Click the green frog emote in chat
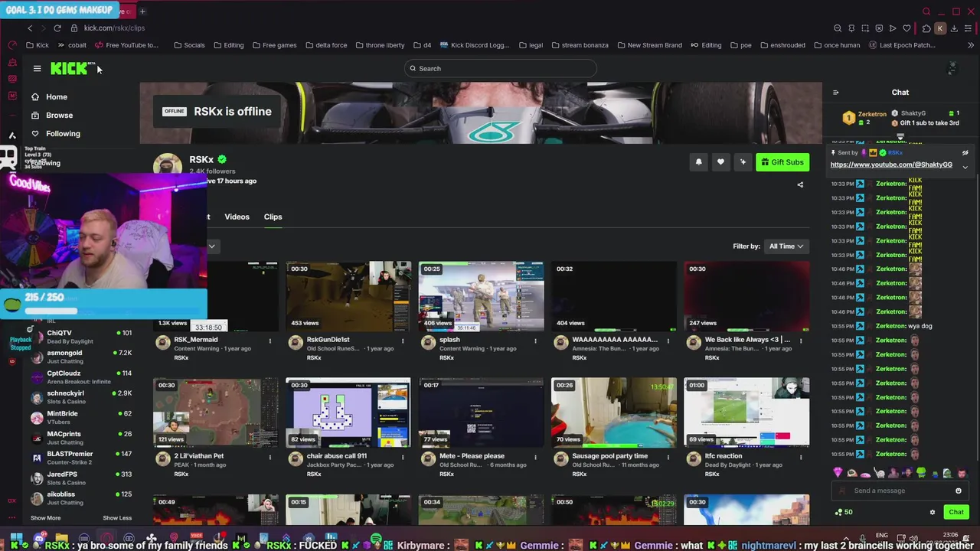Viewport: 980px width, 551px height. (x=921, y=473)
